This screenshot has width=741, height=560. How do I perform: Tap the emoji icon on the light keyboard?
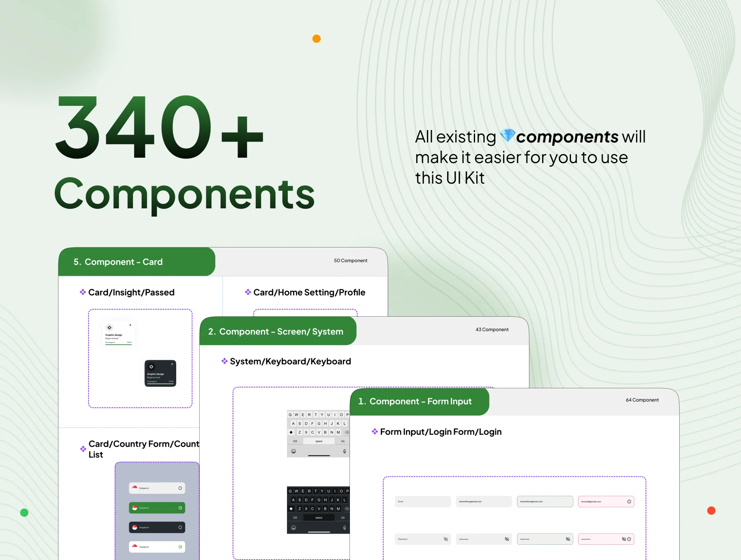294,451
